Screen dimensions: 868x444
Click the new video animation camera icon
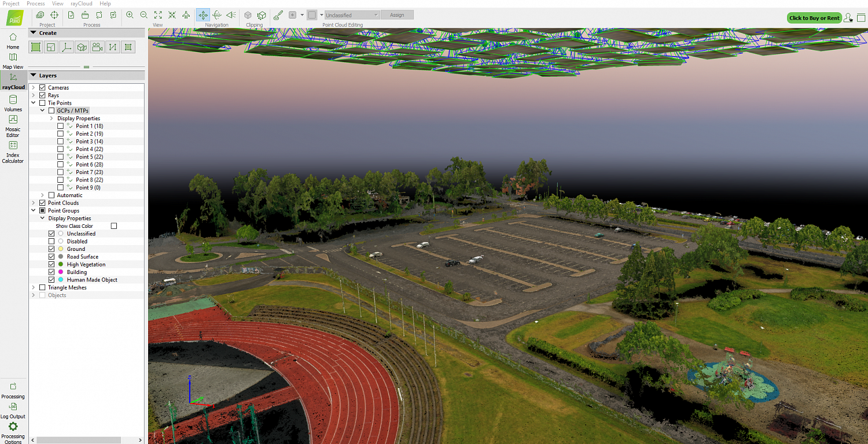click(x=97, y=47)
